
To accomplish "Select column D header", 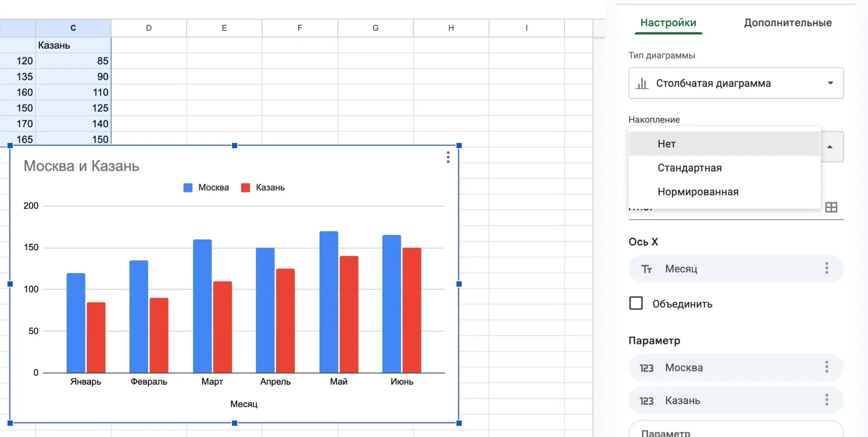I will [149, 28].
